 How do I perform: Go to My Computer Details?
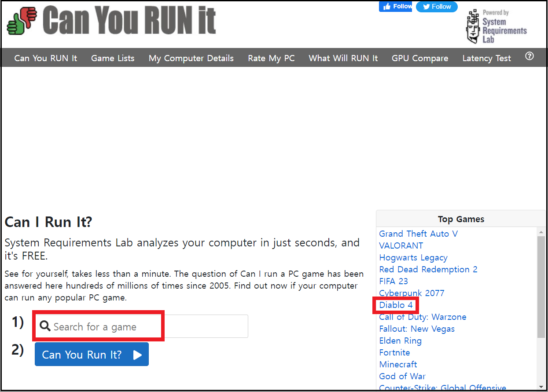pyautogui.click(x=191, y=58)
